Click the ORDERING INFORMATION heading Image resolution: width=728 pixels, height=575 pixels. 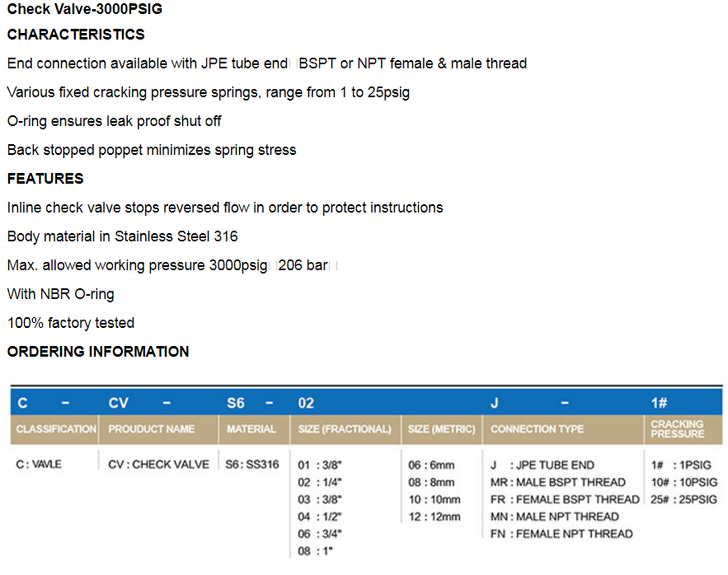click(98, 352)
